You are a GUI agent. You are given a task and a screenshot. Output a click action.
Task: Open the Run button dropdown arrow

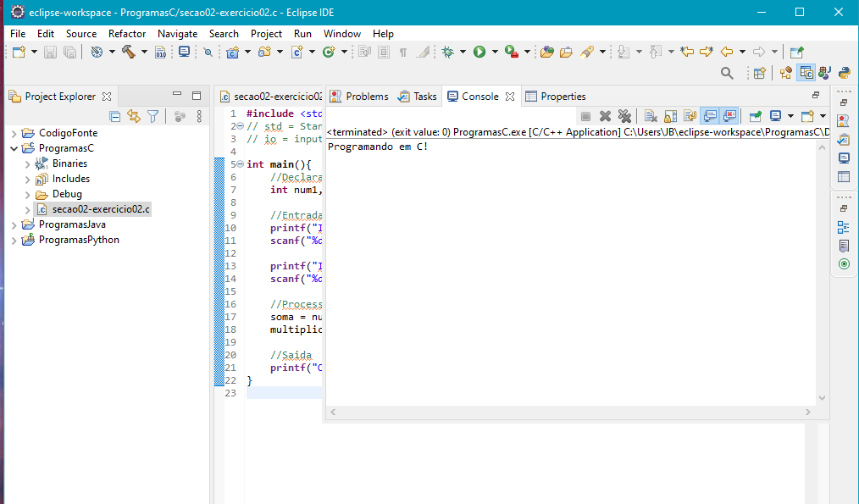(x=494, y=52)
